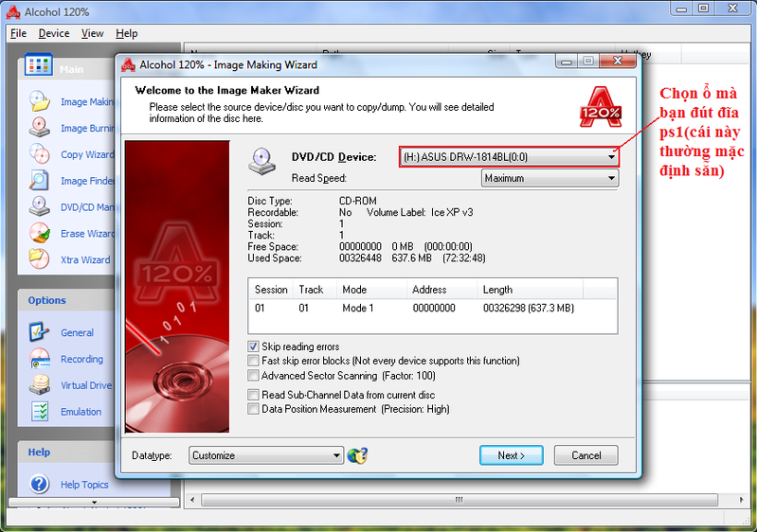The height and width of the screenshot is (532, 757).
Task: Click the Cancel button
Action: pos(586,455)
